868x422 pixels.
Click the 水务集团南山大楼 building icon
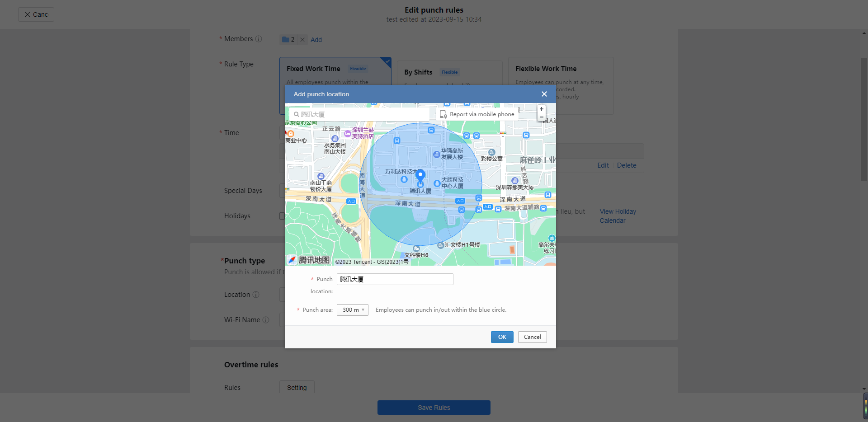(335, 139)
